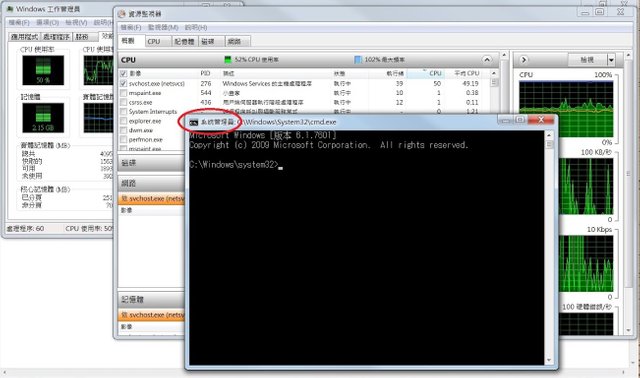The width and height of the screenshot is (640, 378).
Task: Check the mspaint.exe PID 544 checkbox
Action: click(x=123, y=93)
